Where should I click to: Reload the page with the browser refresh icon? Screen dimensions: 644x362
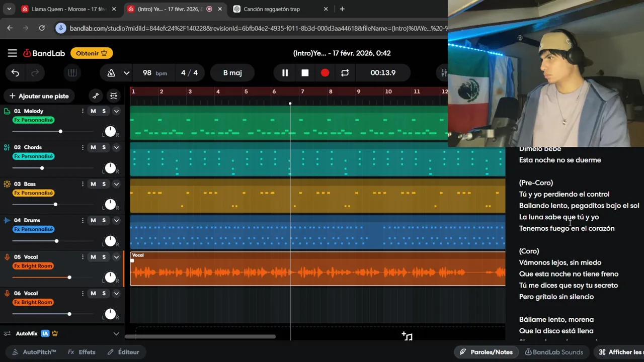pos(42,28)
